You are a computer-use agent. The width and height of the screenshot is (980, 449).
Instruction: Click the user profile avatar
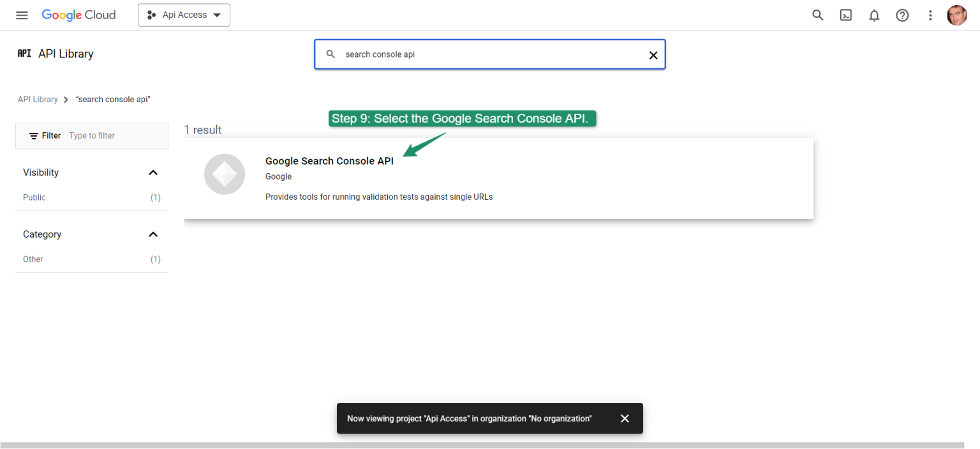point(957,15)
